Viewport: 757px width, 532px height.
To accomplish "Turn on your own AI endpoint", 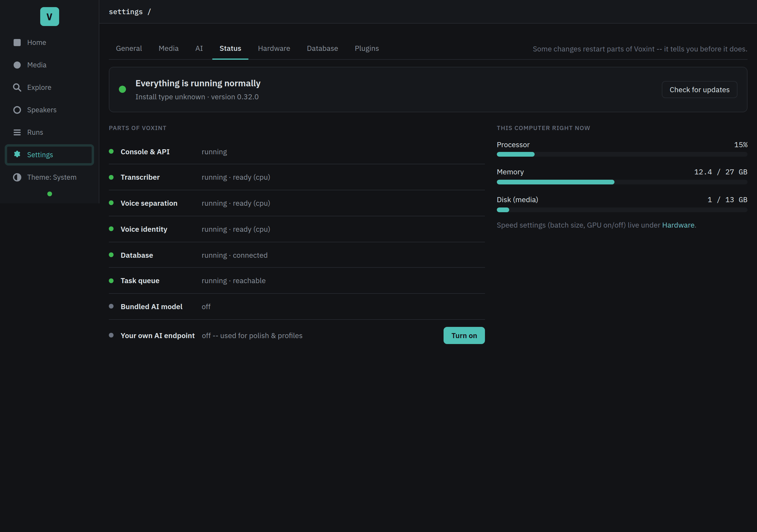I will coord(464,335).
